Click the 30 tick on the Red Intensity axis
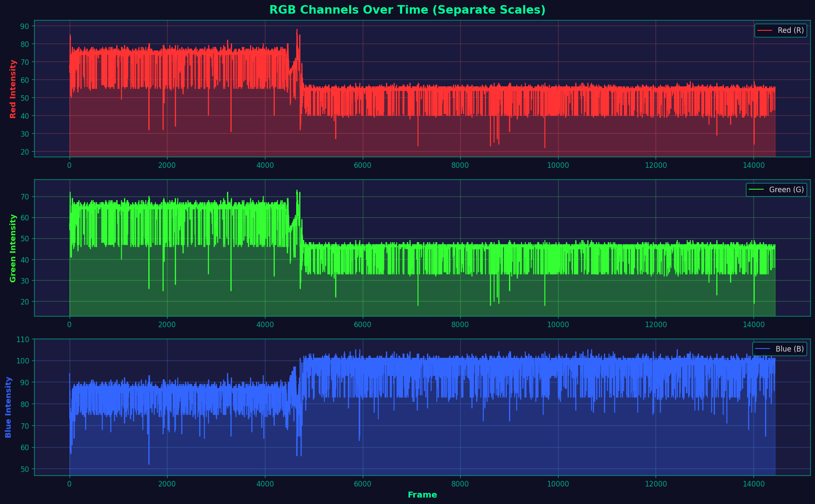Viewport: 815px width, 504px height. click(25, 134)
